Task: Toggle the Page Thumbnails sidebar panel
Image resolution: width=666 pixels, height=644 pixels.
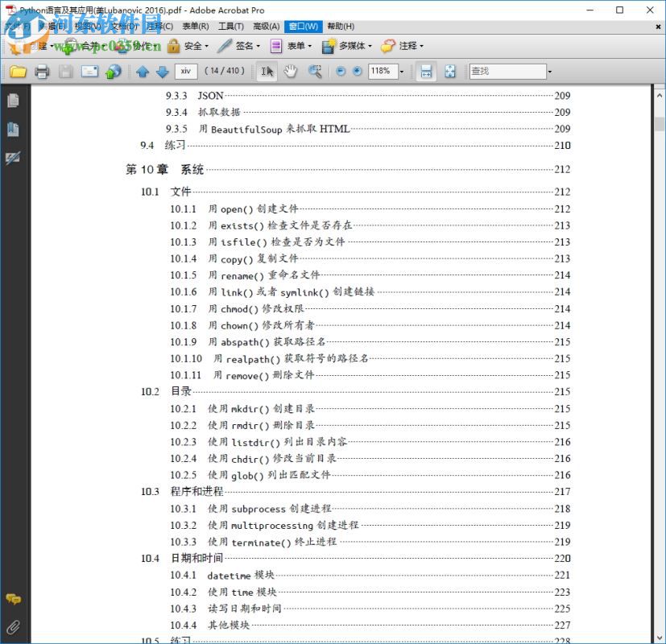Action: [x=12, y=100]
